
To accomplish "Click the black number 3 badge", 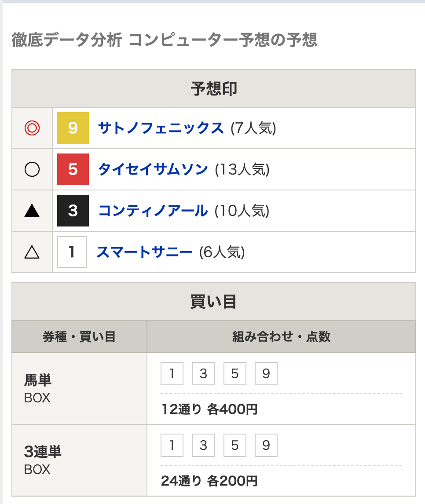I will pos(73,211).
